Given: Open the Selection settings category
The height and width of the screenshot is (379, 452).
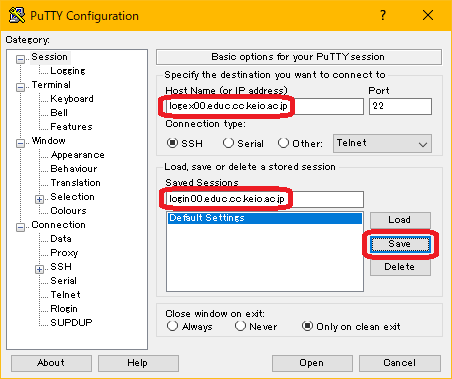Looking at the screenshot, I should tap(72, 197).
